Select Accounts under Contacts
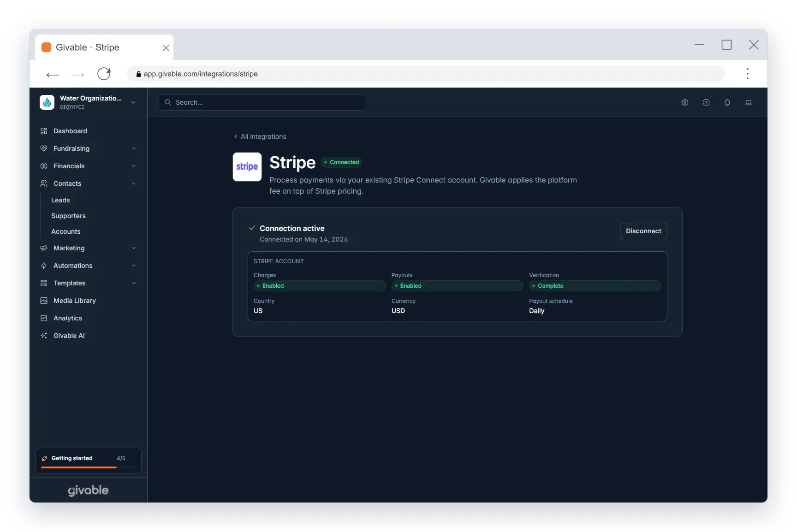This screenshot has width=797, height=532. [x=65, y=231]
